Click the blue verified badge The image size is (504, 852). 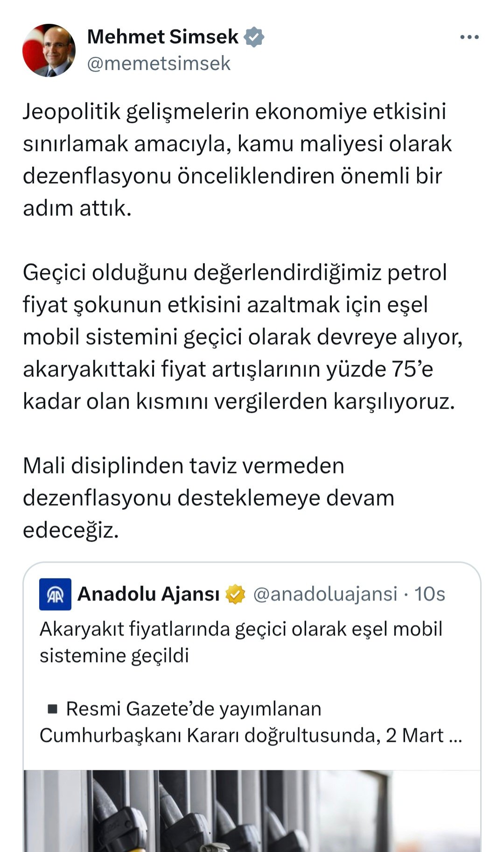click(x=254, y=37)
